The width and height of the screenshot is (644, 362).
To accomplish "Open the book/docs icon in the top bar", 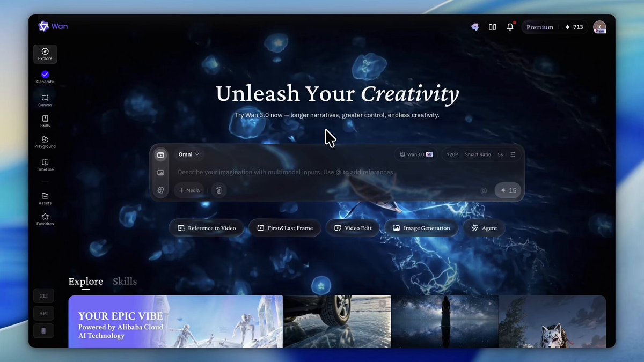I will click(x=492, y=27).
